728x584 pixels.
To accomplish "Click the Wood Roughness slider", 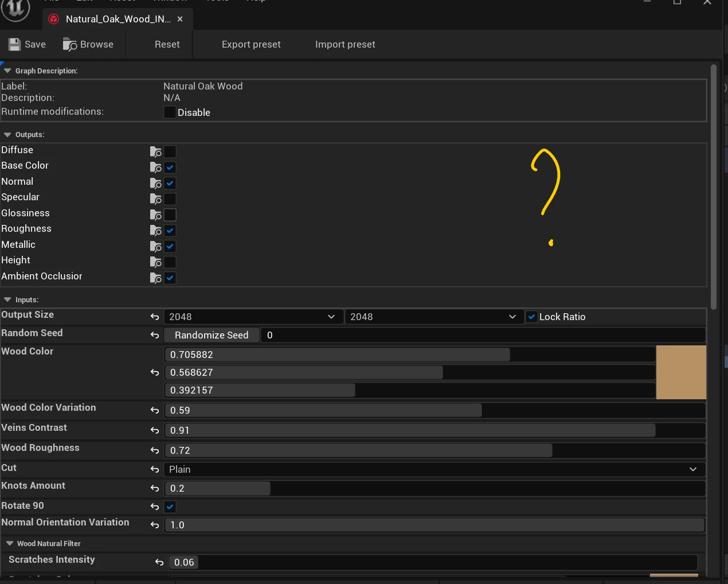I will (x=435, y=450).
